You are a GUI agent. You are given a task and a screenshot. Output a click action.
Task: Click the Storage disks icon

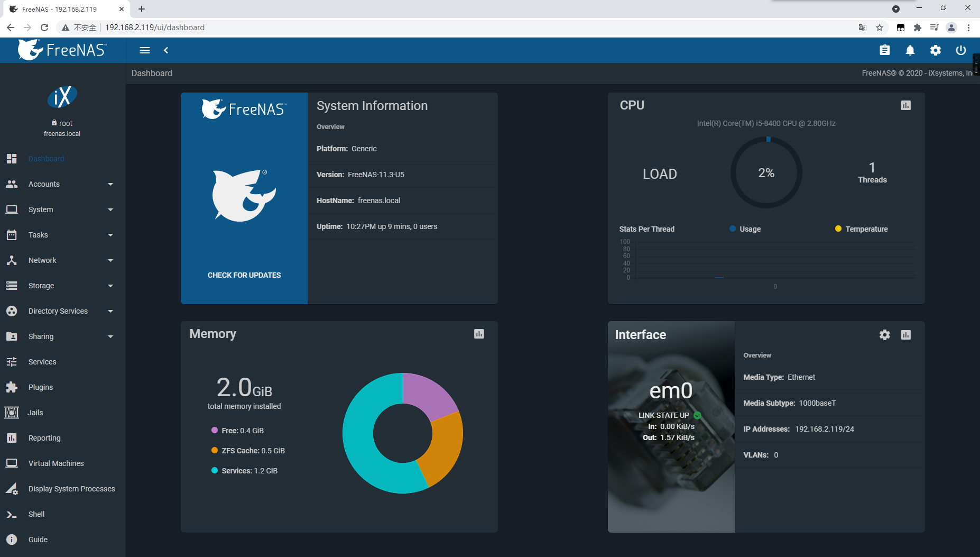pyautogui.click(x=12, y=286)
